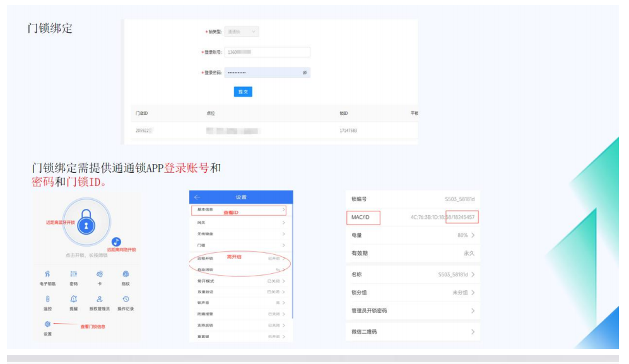The image size is (629, 364).
Task: Click the blue 提交 submit button
Action: [x=243, y=92]
